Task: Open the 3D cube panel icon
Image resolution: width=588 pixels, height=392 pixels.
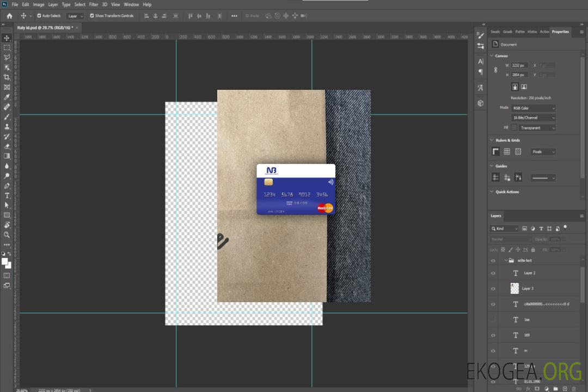Action: click(x=480, y=103)
